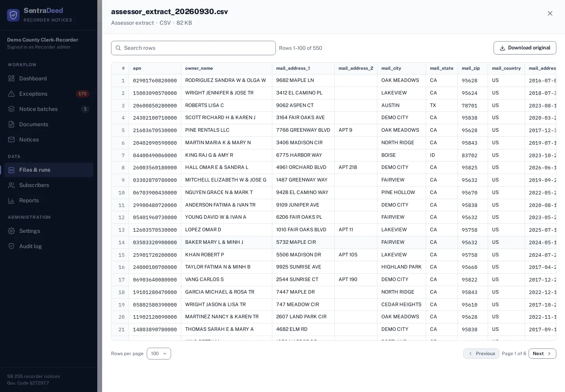
Task: Close the assessor extract preview panel
Action: [550, 13]
